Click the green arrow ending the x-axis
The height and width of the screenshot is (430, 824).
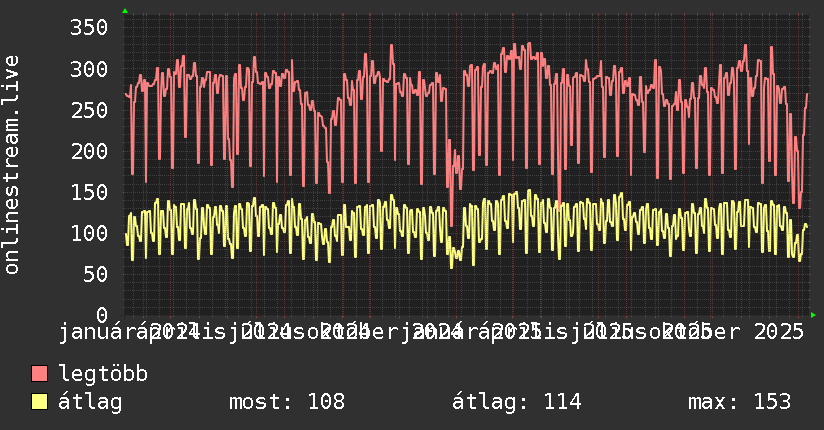[x=813, y=315]
